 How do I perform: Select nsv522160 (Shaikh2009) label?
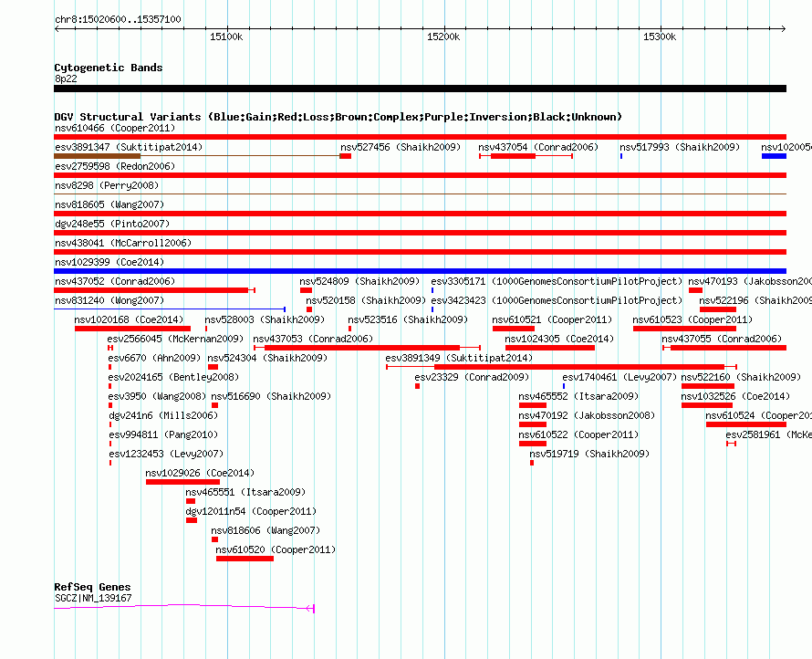pyautogui.click(x=741, y=377)
